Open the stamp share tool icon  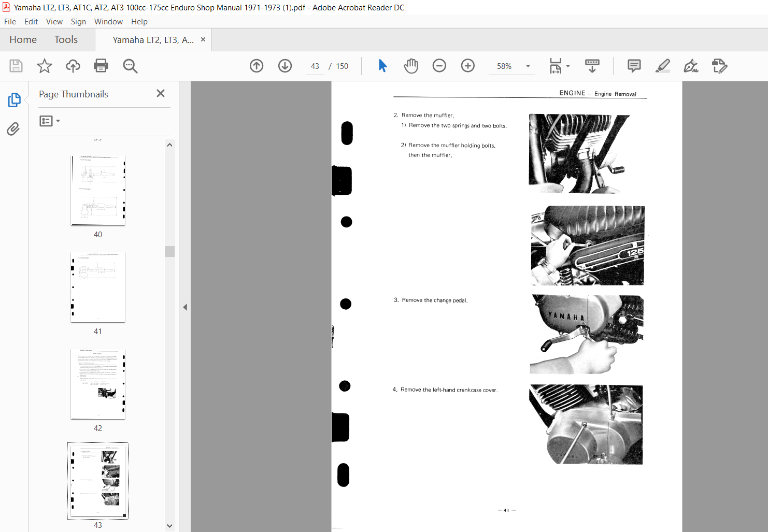click(x=720, y=66)
